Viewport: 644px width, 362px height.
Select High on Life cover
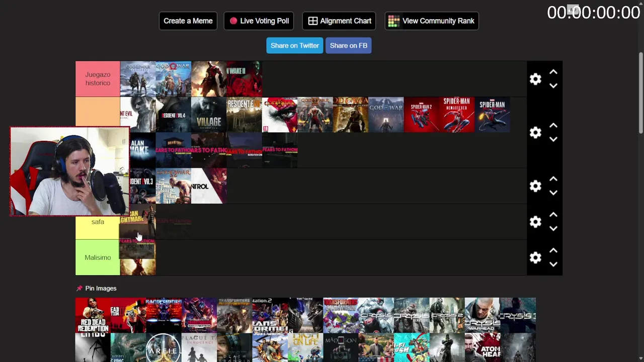click(x=305, y=347)
